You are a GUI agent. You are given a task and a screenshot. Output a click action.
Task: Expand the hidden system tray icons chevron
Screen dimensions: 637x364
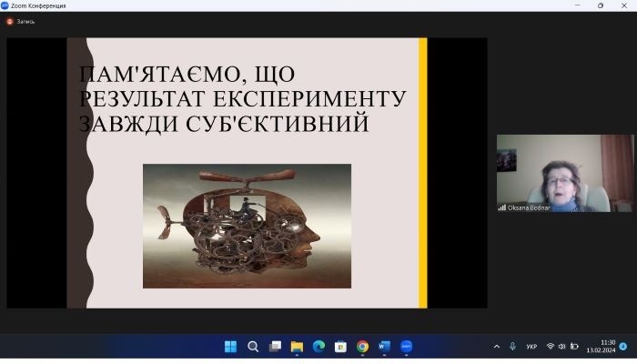[496, 347]
